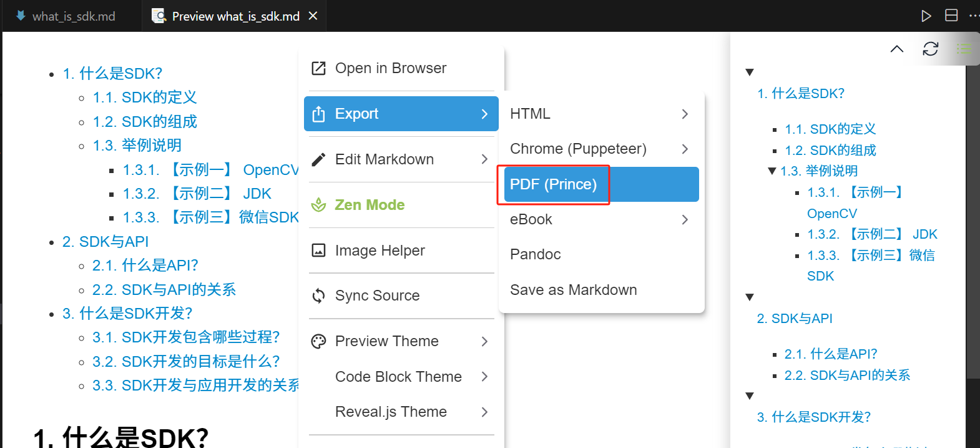The image size is (980, 448).
Task: Click the upward chevron icon in sidebar header
Action: pyautogui.click(x=897, y=49)
